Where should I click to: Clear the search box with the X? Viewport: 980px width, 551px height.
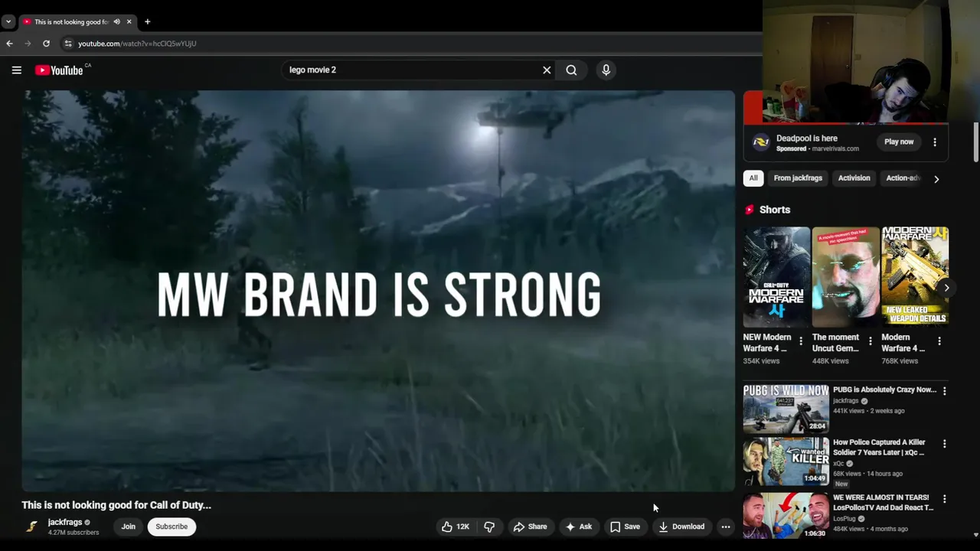(547, 70)
